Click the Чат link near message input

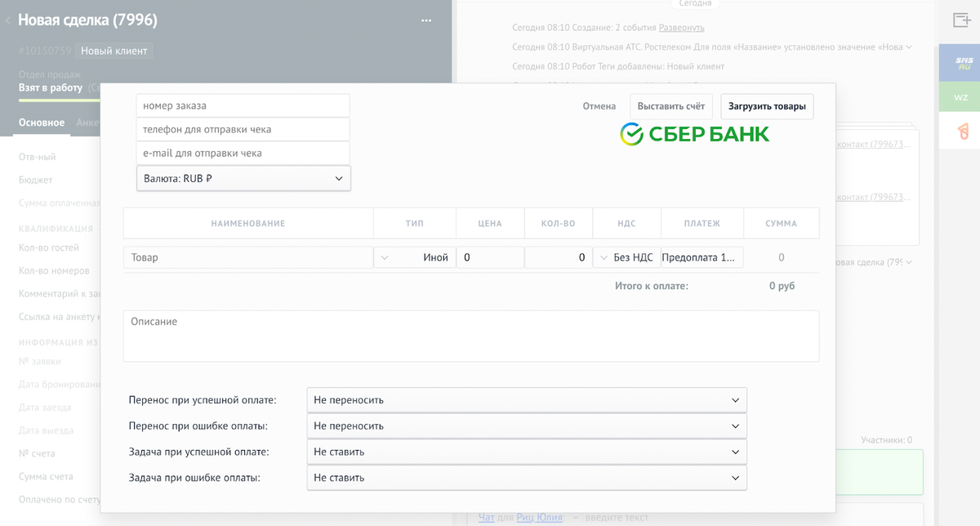click(x=487, y=517)
